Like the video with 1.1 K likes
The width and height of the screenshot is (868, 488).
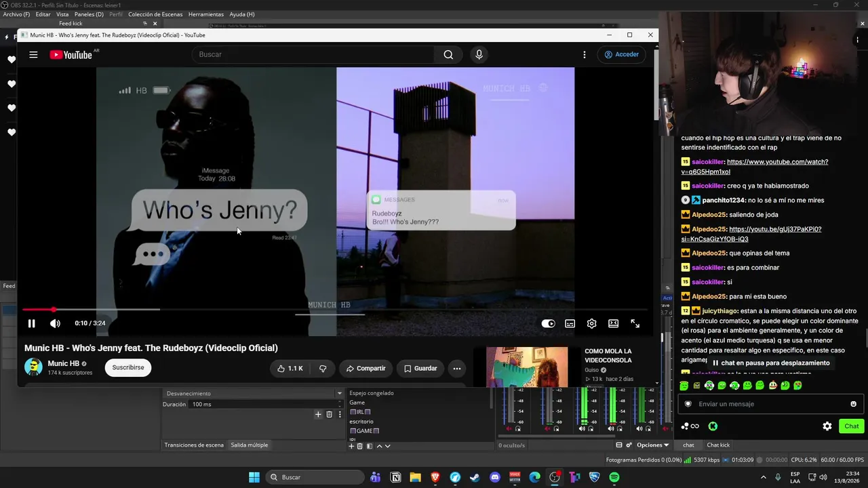coord(290,368)
